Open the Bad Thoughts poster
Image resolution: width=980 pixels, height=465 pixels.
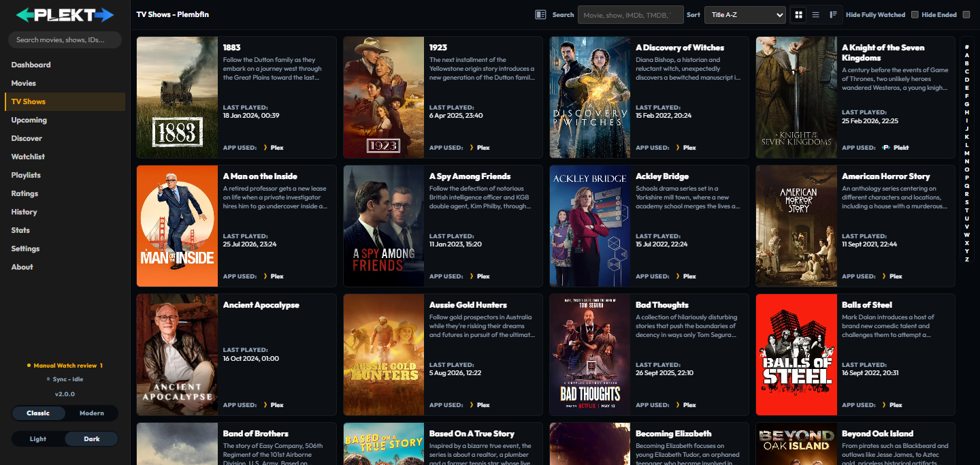click(x=590, y=355)
